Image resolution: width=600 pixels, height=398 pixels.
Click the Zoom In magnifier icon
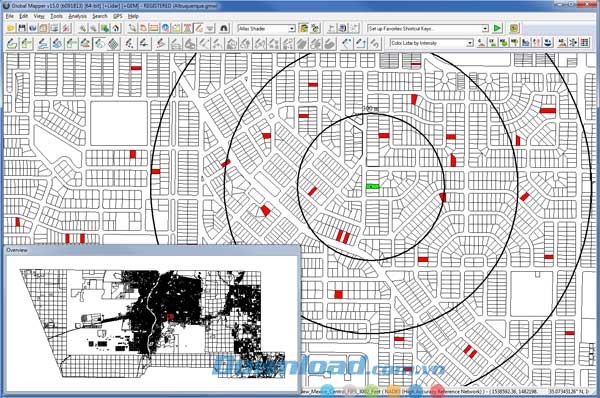tap(83, 28)
